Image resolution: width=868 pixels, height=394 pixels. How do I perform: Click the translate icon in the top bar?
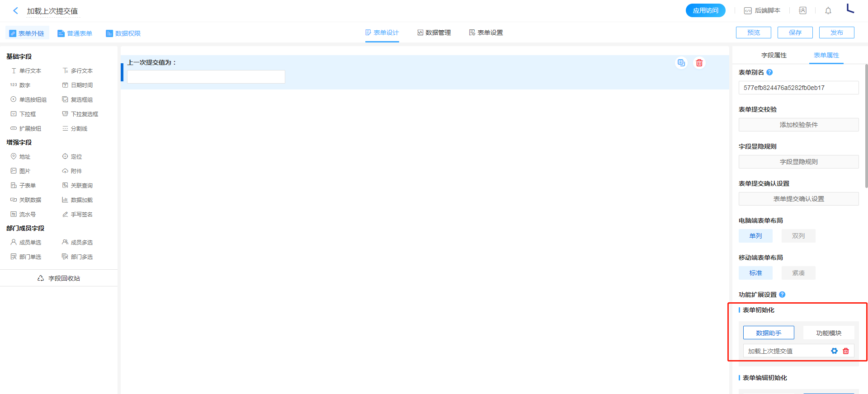coord(802,10)
